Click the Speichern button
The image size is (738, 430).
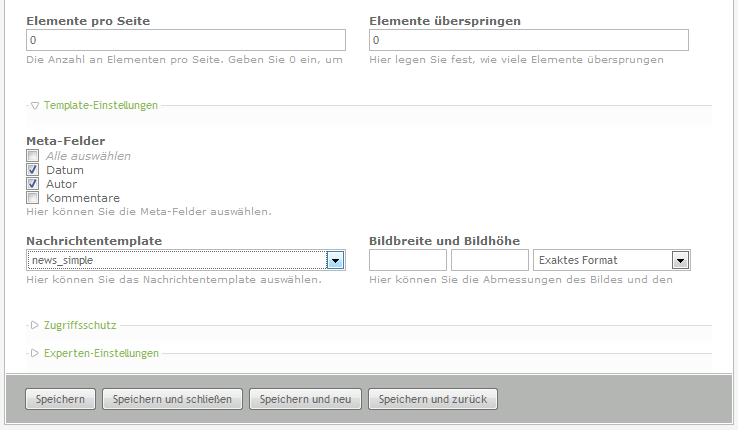(60, 400)
